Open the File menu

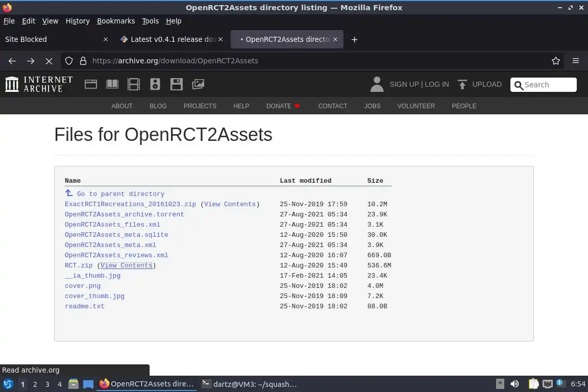point(9,21)
